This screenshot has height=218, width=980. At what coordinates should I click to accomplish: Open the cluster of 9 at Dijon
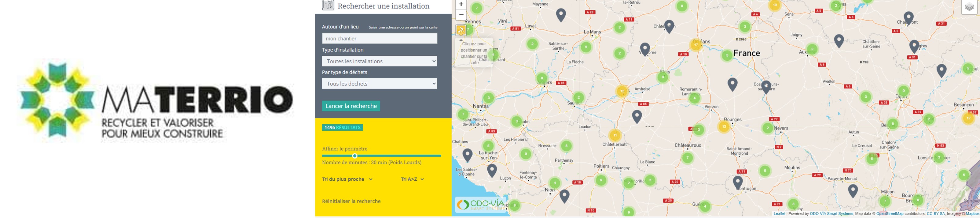tap(903, 91)
